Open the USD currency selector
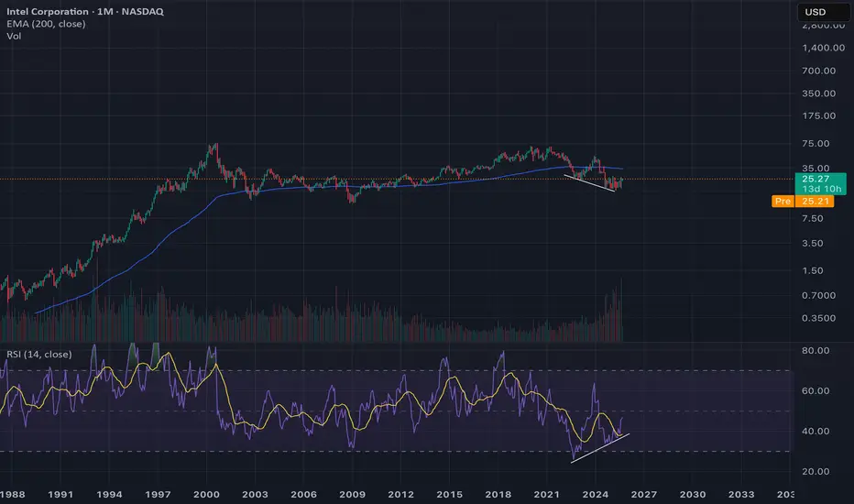This screenshot has width=854, height=504. click(824, 12)
